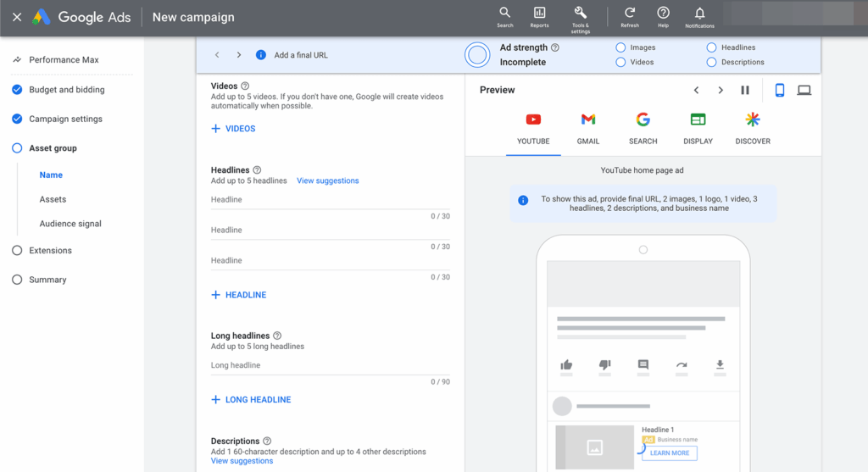868x472 pixels.
Task: Go to next ad strength suggestion
Action: (239, 55)
